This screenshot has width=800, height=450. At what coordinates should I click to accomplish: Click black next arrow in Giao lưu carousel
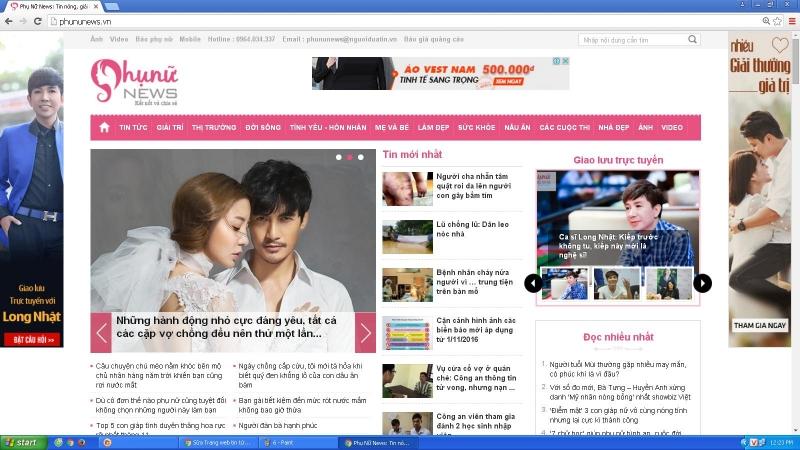[x=702, y=283]
